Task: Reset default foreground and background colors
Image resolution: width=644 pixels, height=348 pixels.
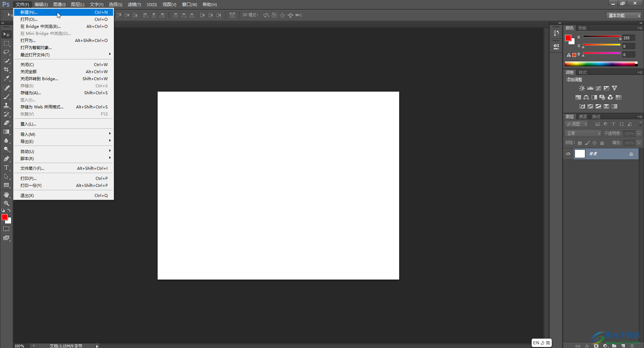Action: [3, 210]
